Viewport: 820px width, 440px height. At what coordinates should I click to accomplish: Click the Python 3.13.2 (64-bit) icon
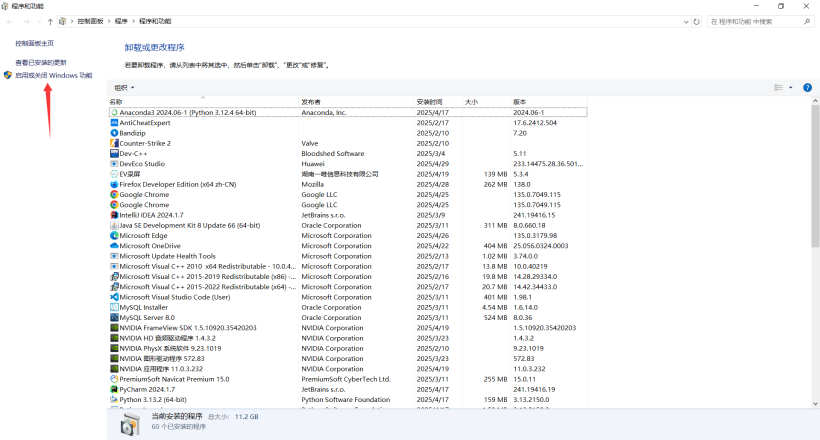coord(114,400)
